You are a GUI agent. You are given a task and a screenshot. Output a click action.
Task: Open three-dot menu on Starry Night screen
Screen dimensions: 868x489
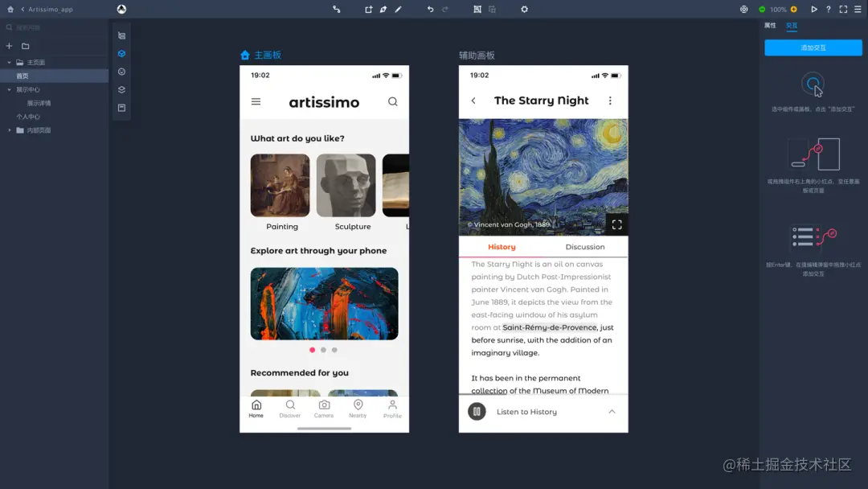(610, 101)
